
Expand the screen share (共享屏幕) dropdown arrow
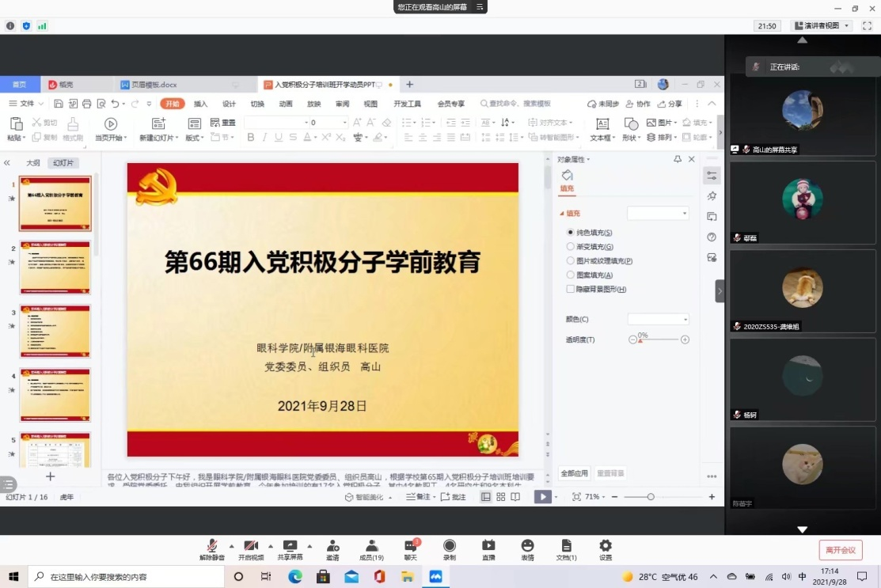309,547
